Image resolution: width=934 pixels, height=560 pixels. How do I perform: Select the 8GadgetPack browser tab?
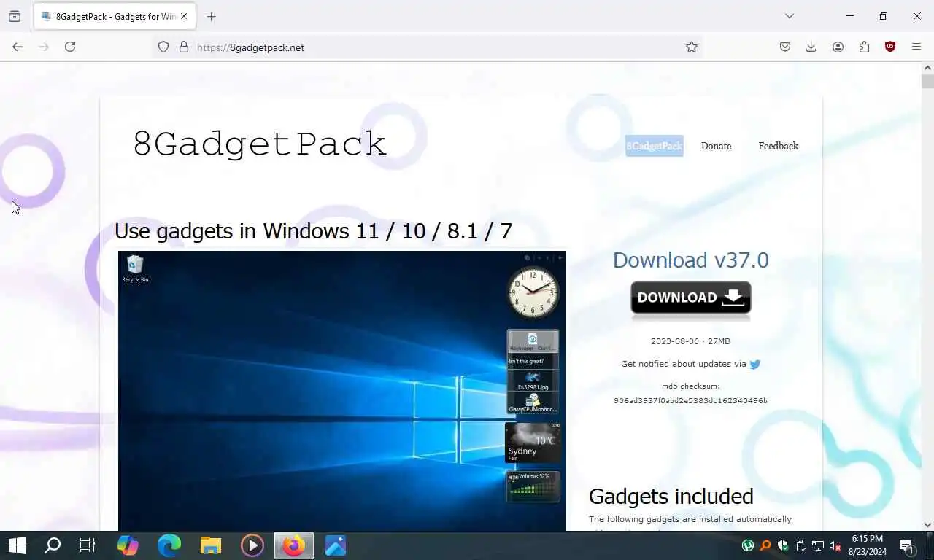[x=114, y=16]
